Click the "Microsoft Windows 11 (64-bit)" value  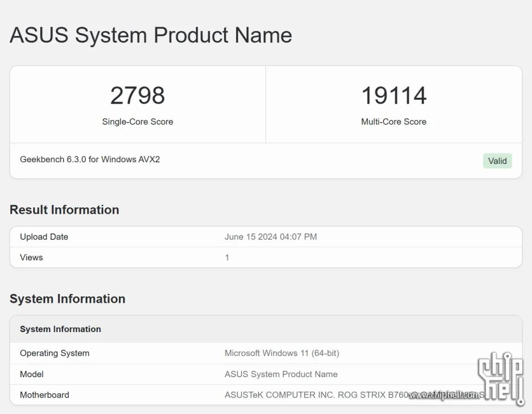282,353
